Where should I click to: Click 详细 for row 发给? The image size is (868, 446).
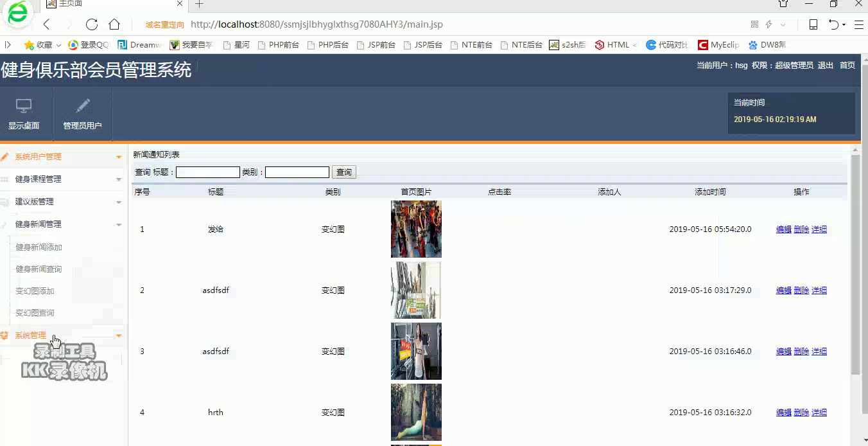click(x=819, y=229)
